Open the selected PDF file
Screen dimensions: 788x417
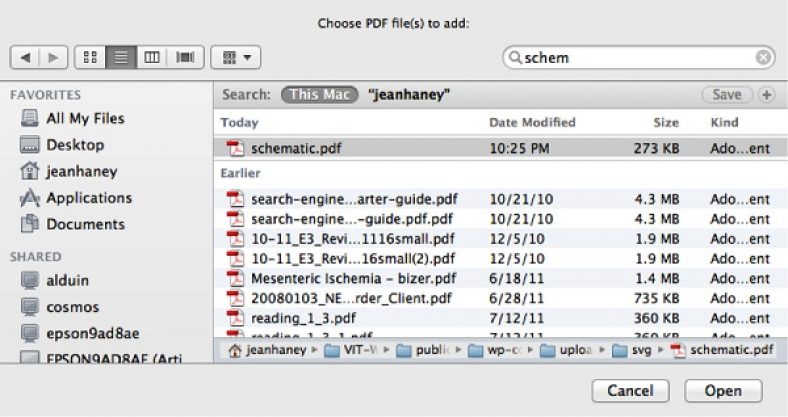(x=723, y=391)
